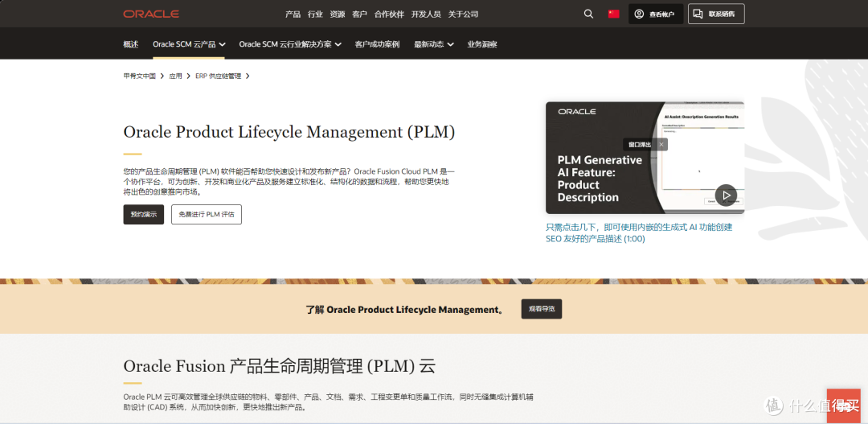The image size is (868, 424).
Task: Click the 了解 Oracle Product Lifecycle Management banner text
Action: point(404,309)
